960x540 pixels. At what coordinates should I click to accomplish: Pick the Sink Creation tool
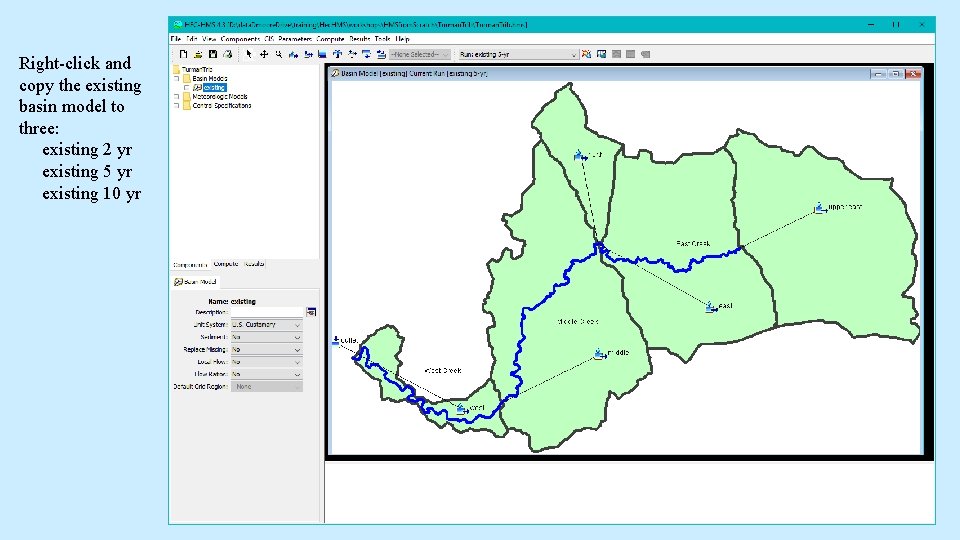coord(381,54)
